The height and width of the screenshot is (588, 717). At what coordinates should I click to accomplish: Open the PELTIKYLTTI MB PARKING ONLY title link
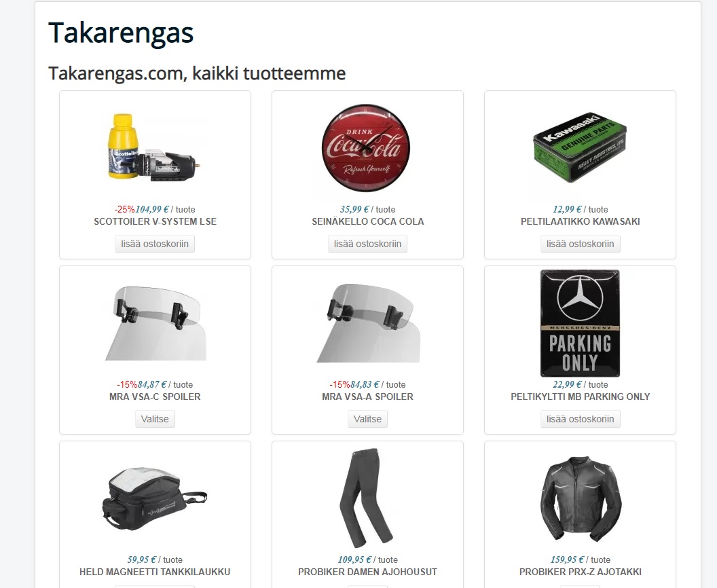pyautogui.click(x=581, y=397)
